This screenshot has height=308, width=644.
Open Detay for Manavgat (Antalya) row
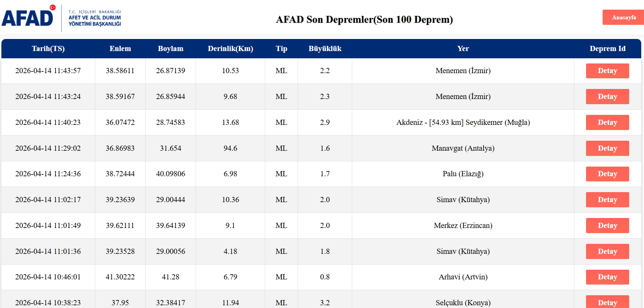[607, 148]
